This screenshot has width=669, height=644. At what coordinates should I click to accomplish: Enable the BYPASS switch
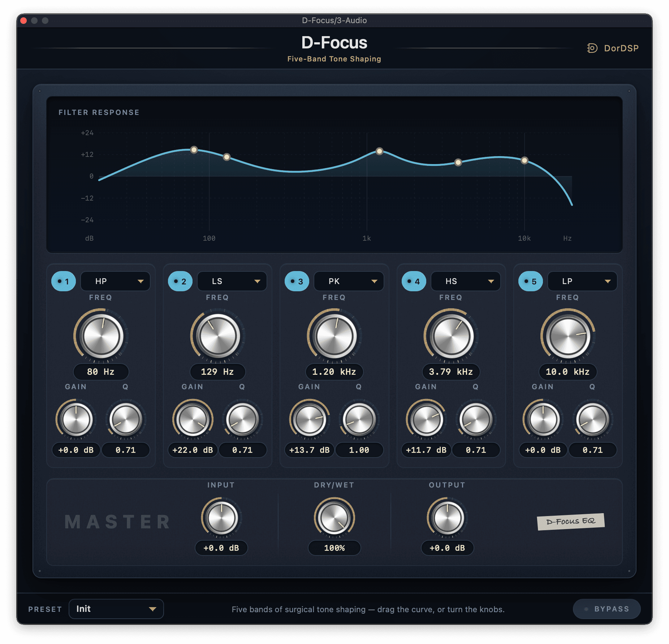point(607,609)
